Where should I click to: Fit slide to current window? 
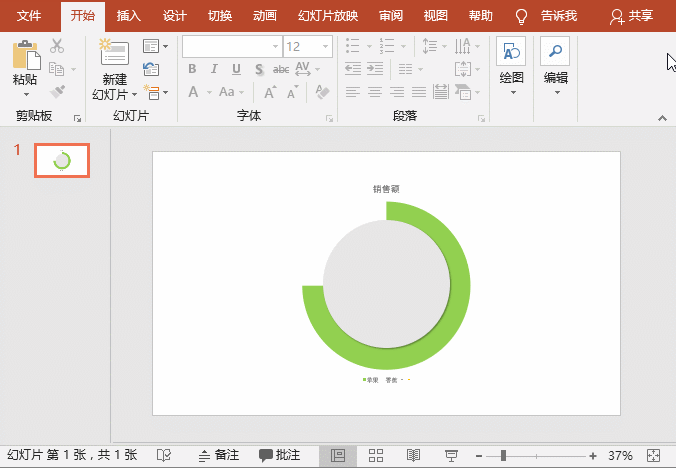tap(653, 456)
